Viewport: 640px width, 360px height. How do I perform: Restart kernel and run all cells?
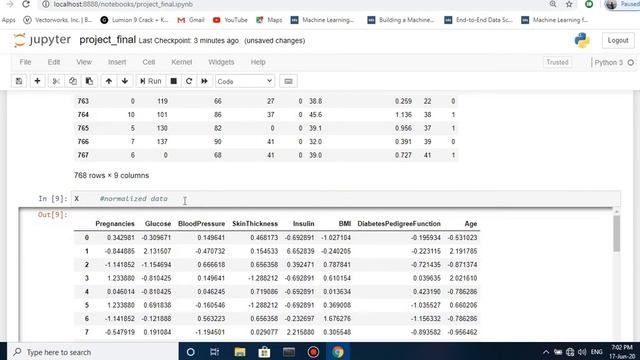point(204,81)
